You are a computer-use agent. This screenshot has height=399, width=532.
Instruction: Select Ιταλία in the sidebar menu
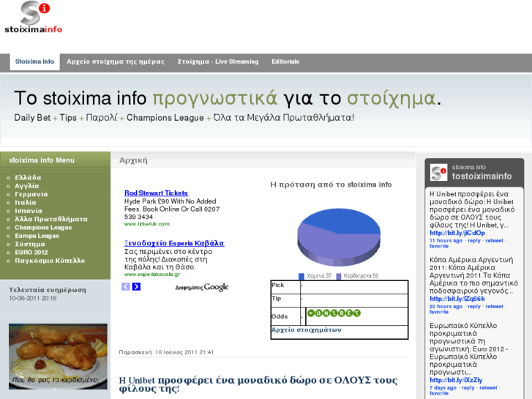click(26, 202)
